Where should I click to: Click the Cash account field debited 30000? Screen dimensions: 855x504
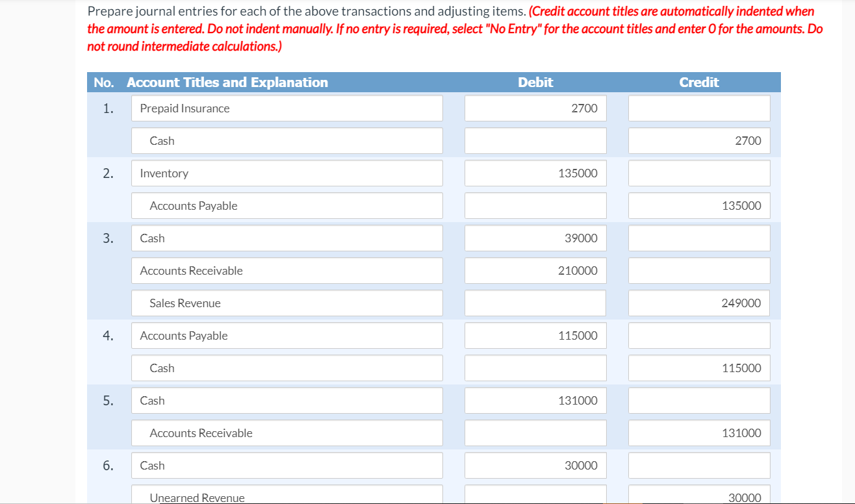click(287, 466)
